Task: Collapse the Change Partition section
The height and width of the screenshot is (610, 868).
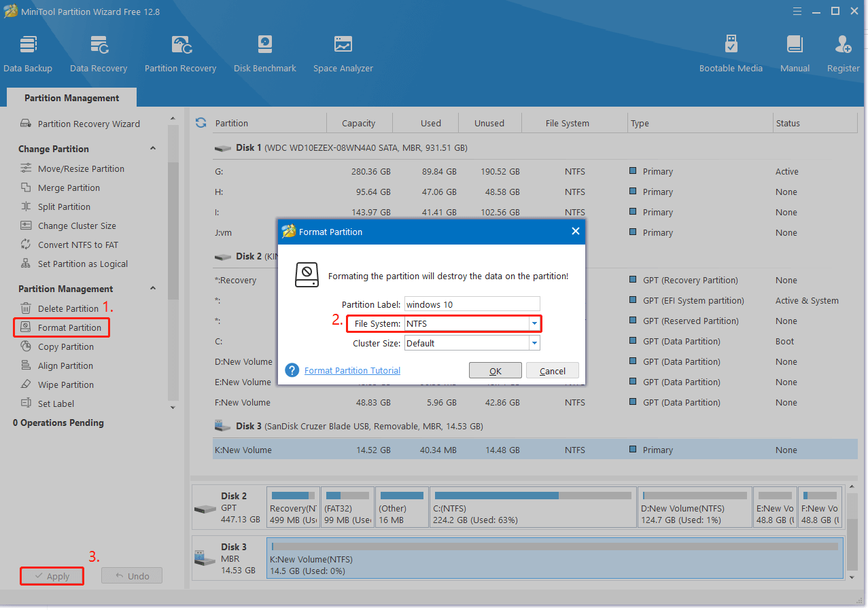Action: (153, 149)
